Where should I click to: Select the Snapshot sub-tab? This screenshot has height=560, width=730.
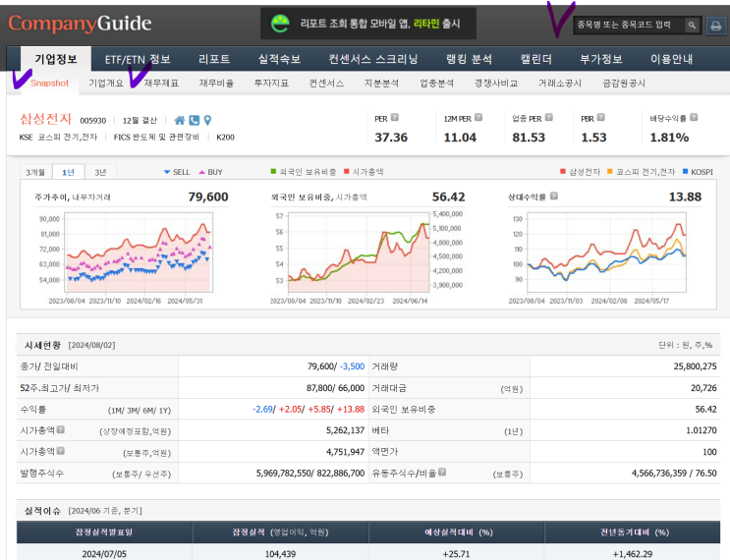49,84
